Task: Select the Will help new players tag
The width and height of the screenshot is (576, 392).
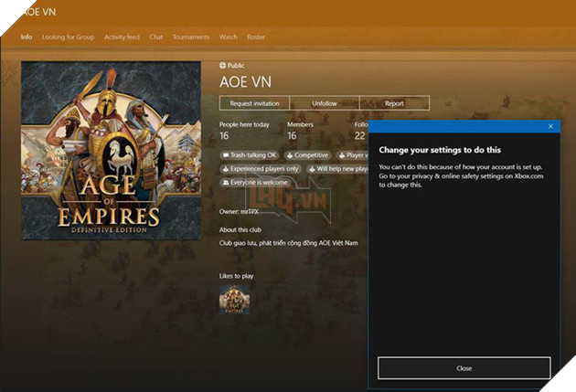Action: pos(337,169)
